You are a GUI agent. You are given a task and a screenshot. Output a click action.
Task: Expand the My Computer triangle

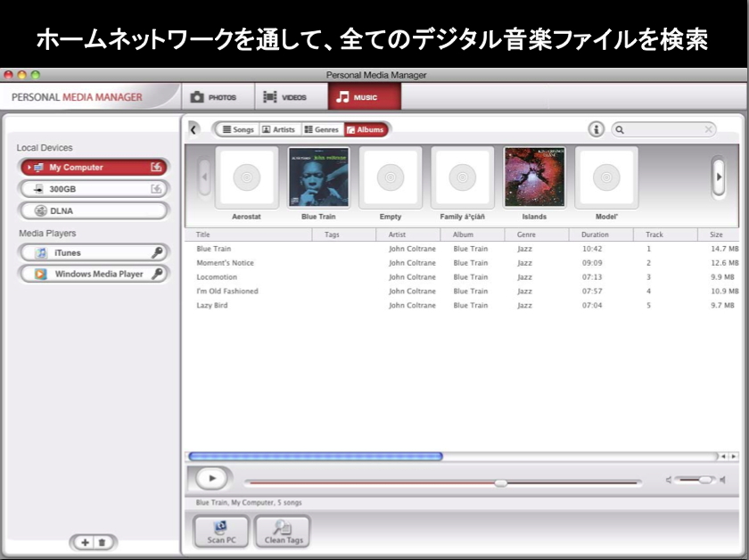pyautogui.click(x=29, y=168)
